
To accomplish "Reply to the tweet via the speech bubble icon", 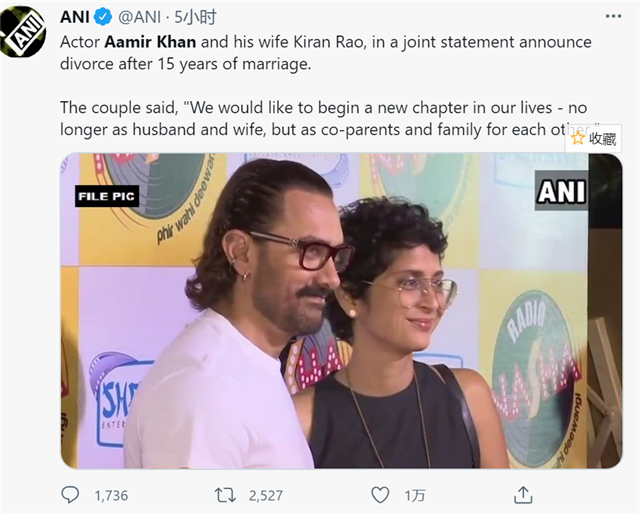I will [70, 494].
